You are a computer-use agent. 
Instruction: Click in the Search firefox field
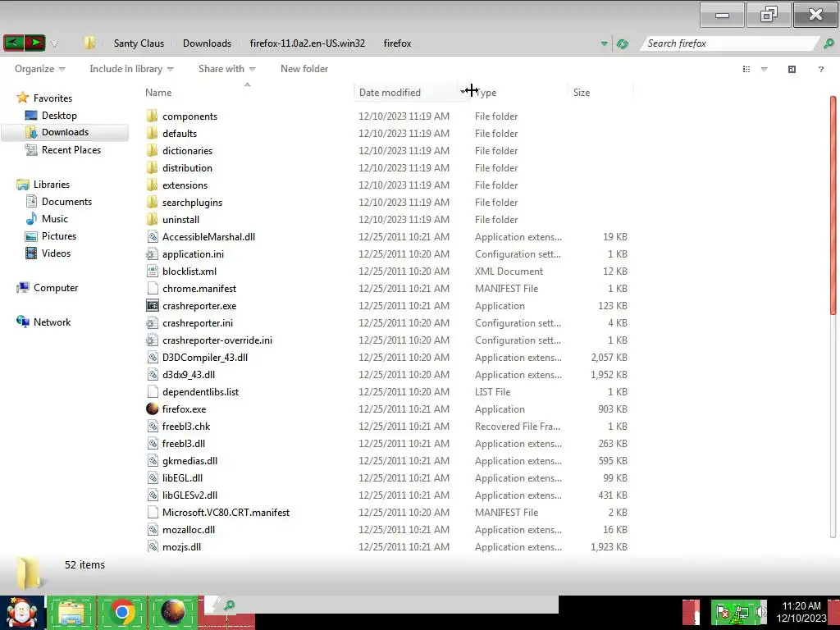[x=729, y=43]
